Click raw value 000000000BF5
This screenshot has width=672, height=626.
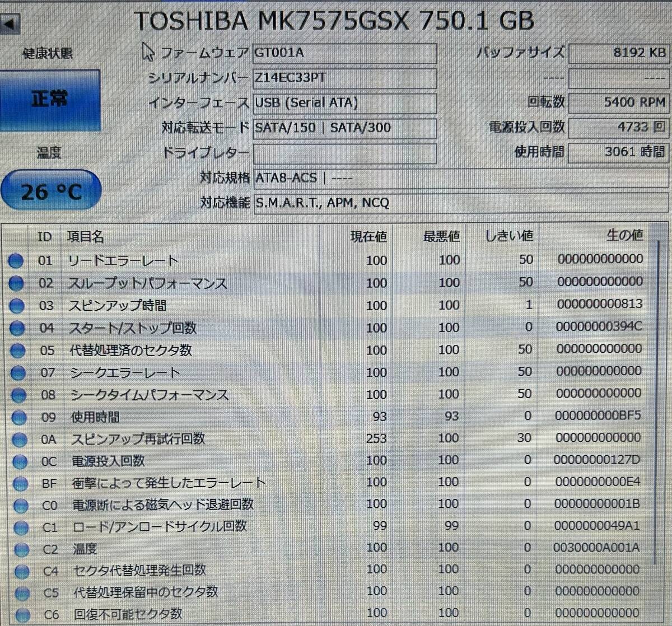click(598, 416)
